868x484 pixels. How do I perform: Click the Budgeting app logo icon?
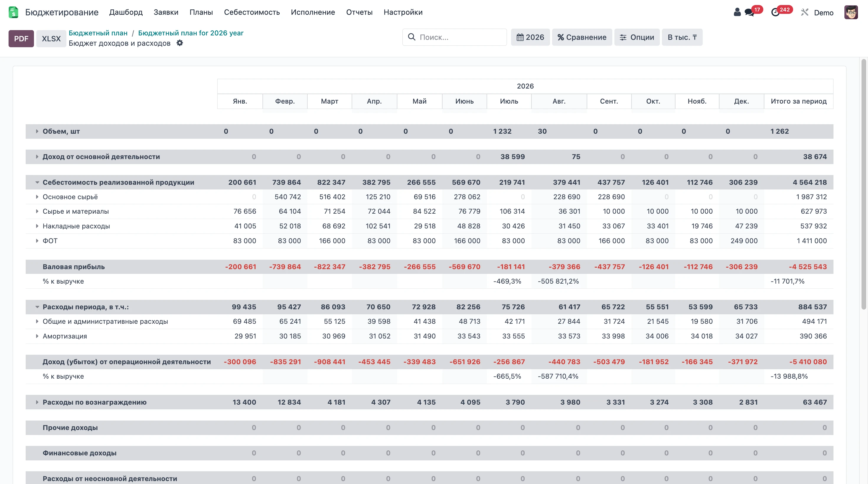point(13,12)
